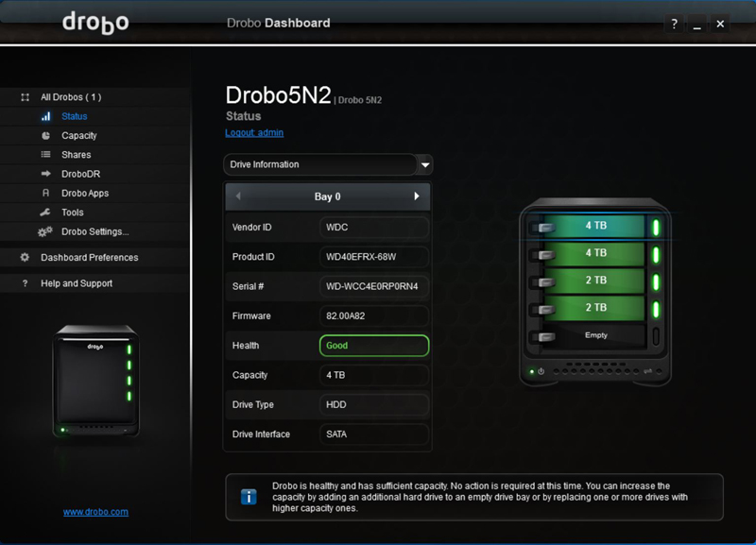The width and height of the screenshot is (756, 545).
Task: Click the Vendor ID value WDC
Action: click(x=374, y=228)
